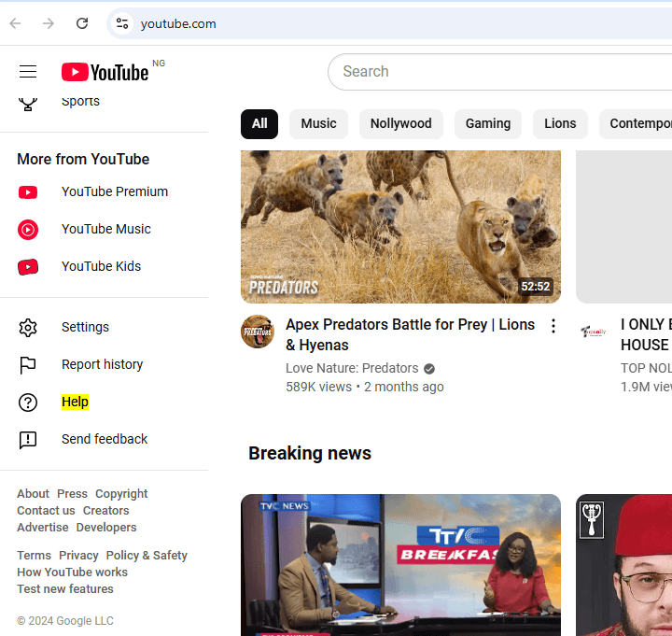Image resolution: width=672 pixels, height=636 pixels.
Task: Click the Press footer link
Action: point(72,494)
